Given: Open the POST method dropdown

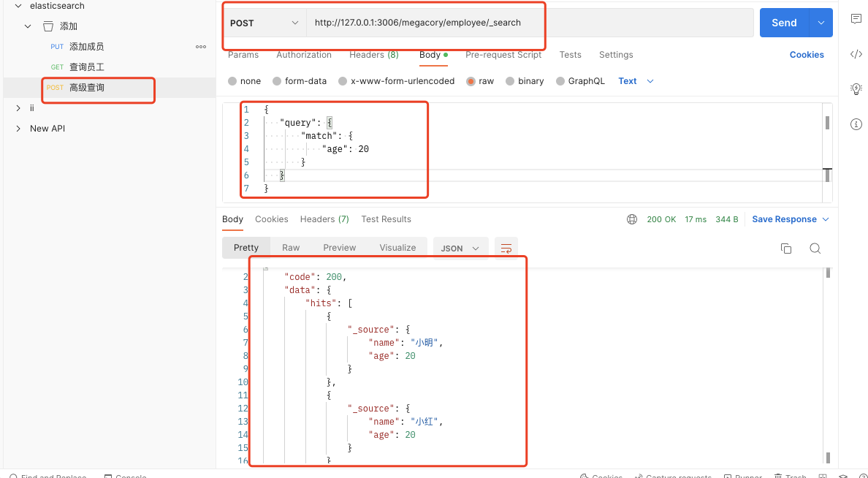Looking at the screenshot, I should [264, 23].
